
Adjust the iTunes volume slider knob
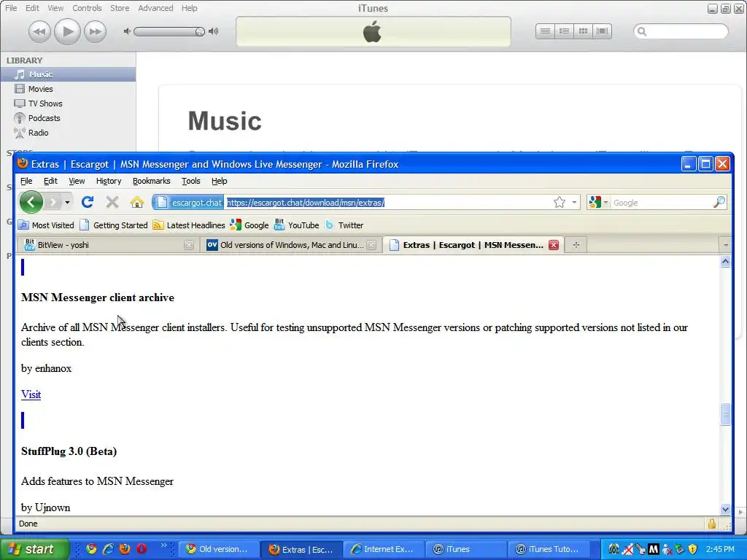(x=200, y=31)
